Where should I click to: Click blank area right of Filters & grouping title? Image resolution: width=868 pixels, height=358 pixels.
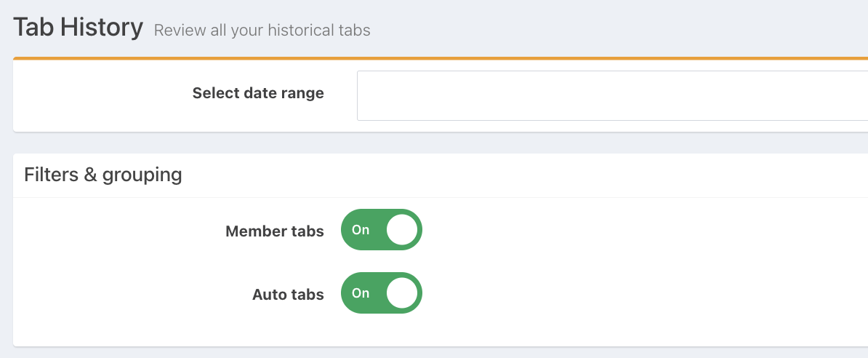[509, 175]
